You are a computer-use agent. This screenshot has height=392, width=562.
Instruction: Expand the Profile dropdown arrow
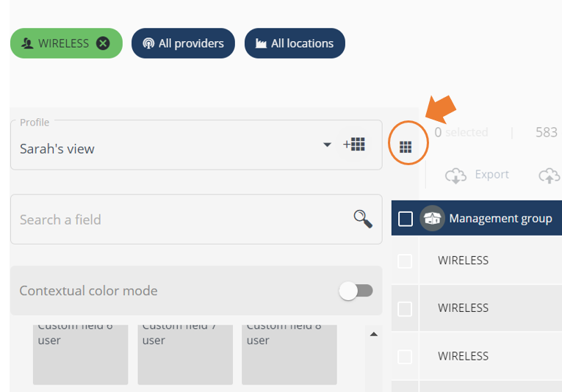tap(327, 145)
